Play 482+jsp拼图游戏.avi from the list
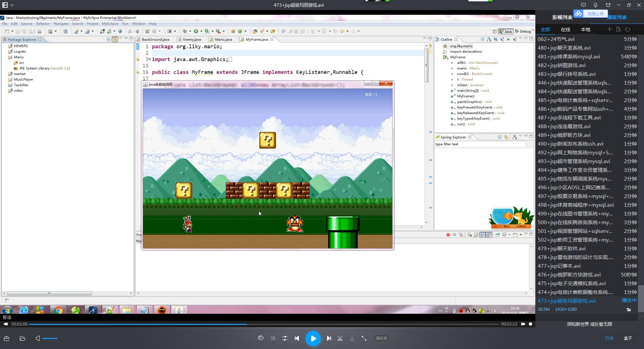This screenshot has height=349, width=644. [587, 65]
